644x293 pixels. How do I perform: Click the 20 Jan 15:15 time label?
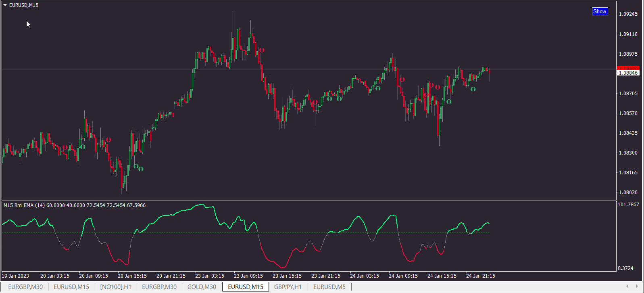tap(132, 276)
